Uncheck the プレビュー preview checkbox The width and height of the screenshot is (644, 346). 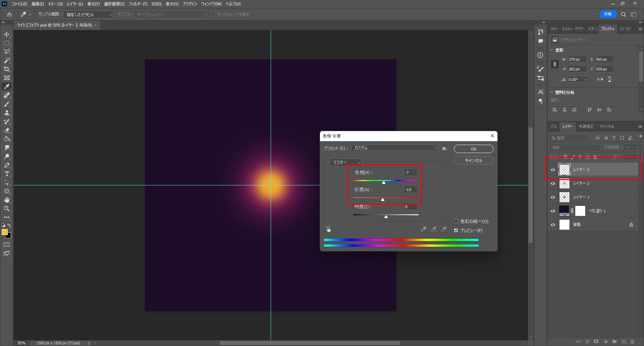pos(456,230)
